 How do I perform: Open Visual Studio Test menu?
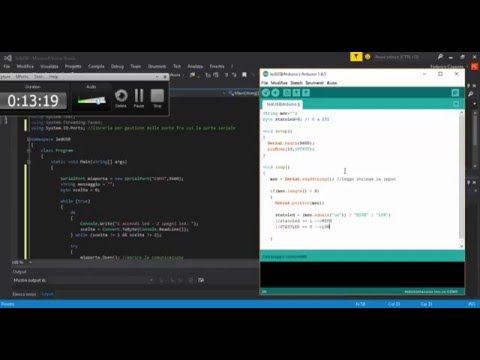[x=177, y=66]
